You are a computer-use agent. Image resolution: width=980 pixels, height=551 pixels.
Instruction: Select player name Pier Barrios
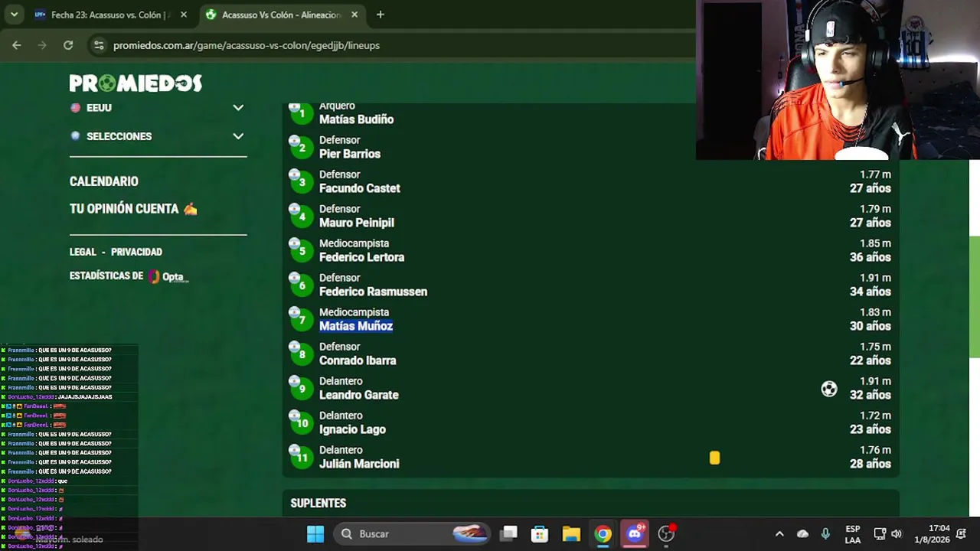click(x=350, y=154)
